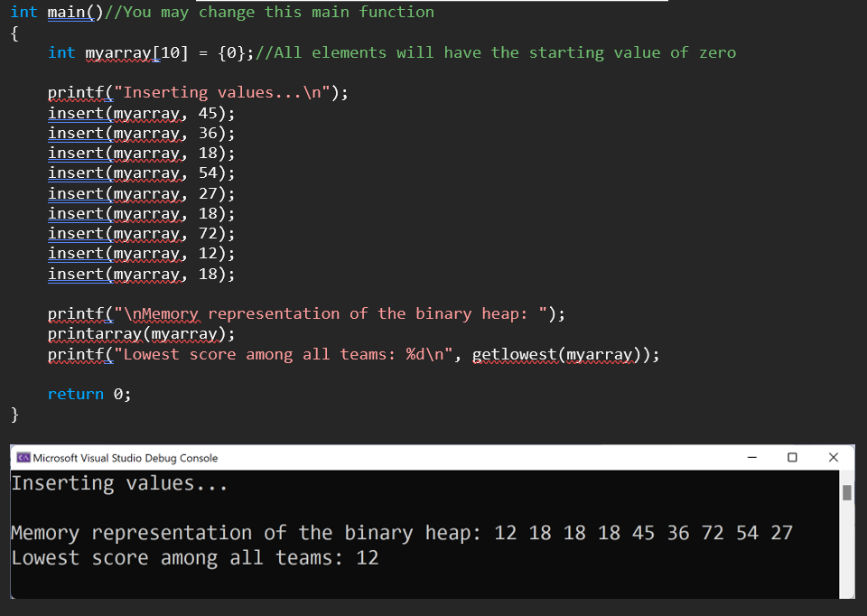Click the insert(myarray, 45) statement
The image size is (867, 616).
(x=140, y=112)
